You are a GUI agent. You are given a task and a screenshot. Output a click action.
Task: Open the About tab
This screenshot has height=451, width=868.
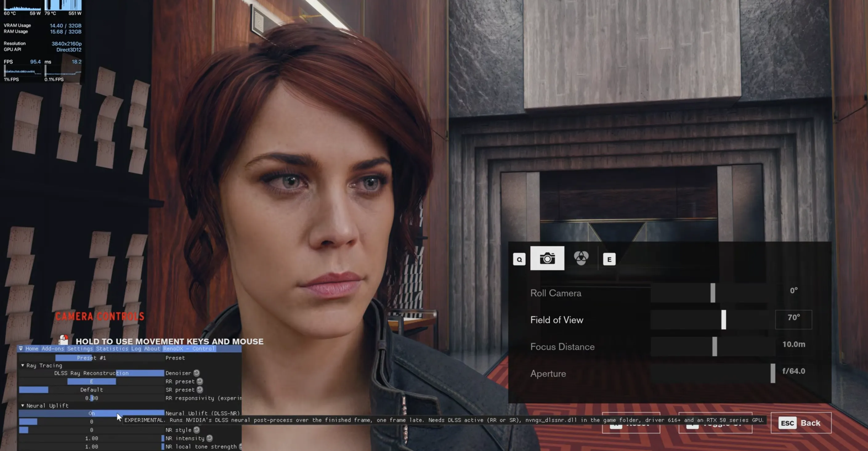click(152, 348)
